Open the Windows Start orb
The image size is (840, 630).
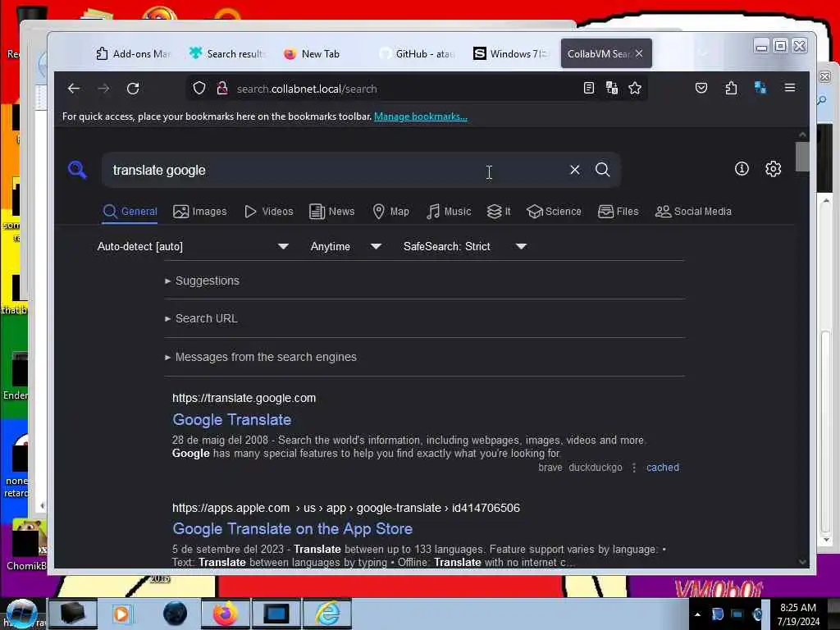pyautogui.click(x=21, y=614)
